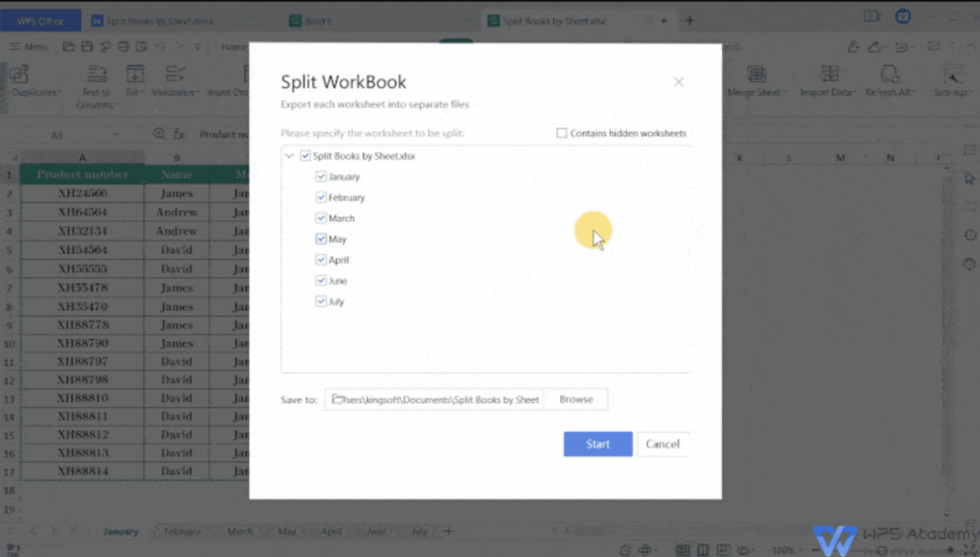Image resolution: width=980 pixels, height=557 pixels.
Task: Click the fx insert function icon
Action: (x=179, y=134)
